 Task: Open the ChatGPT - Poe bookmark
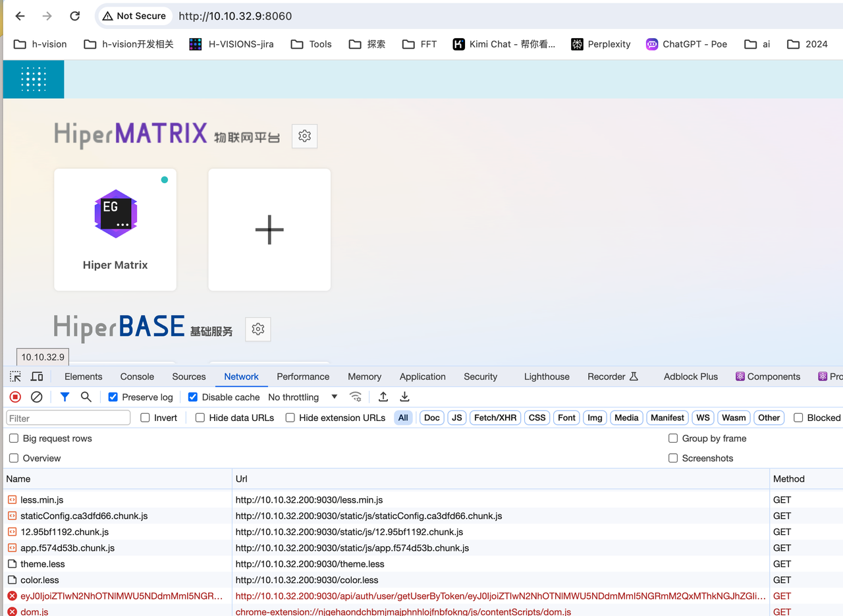click(x=686, y=44)
